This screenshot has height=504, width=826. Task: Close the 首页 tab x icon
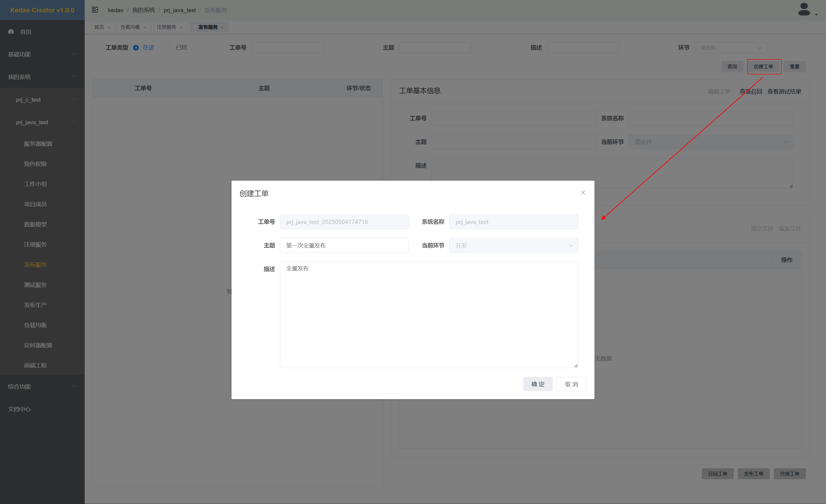[x=109, y=27]
